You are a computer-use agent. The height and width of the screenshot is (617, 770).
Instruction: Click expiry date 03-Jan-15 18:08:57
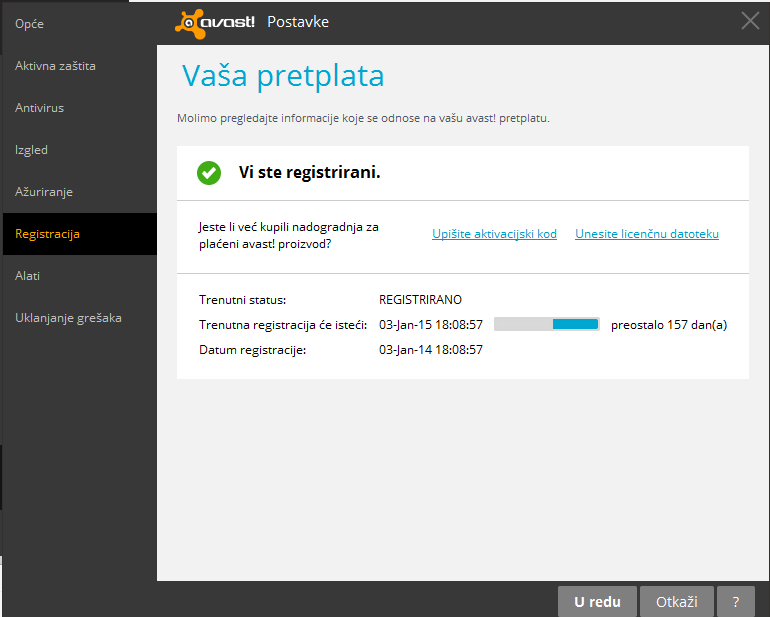point(431,325)
